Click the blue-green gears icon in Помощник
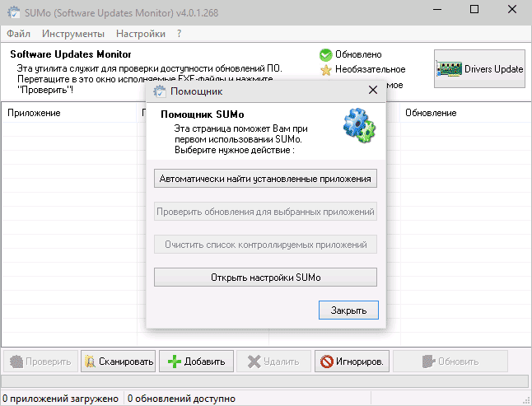 [359, 125]
